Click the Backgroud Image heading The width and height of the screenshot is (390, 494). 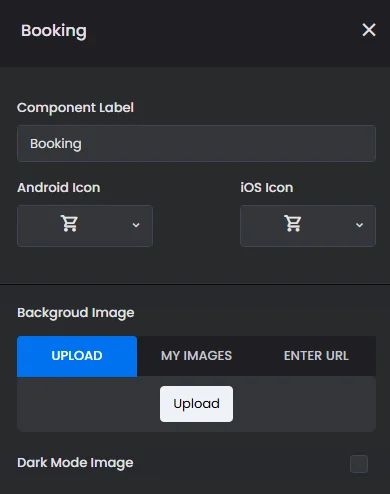76,313
